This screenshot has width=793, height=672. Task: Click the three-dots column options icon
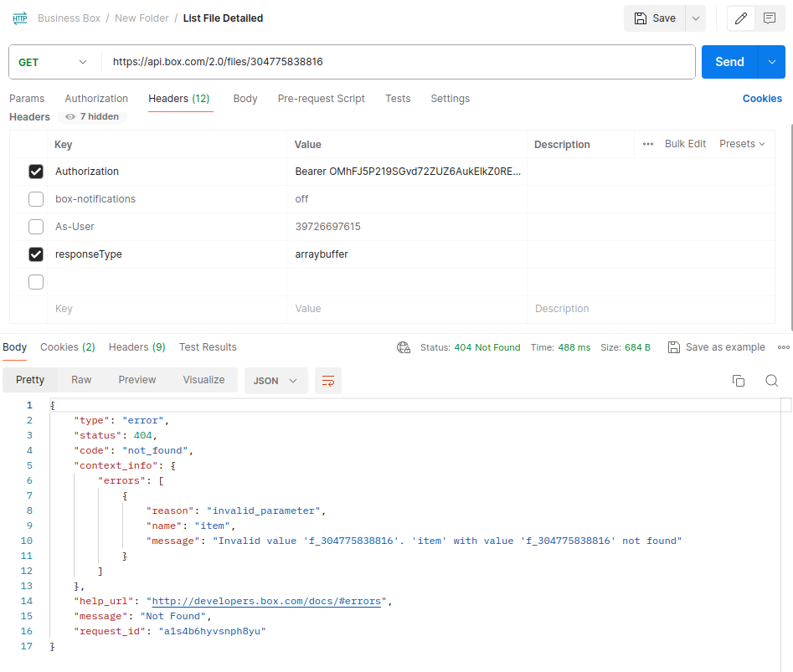point(648,144)
